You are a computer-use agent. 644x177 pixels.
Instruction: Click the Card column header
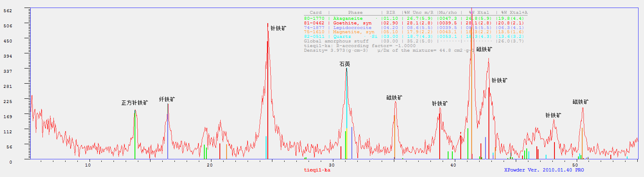coord(315,13)
